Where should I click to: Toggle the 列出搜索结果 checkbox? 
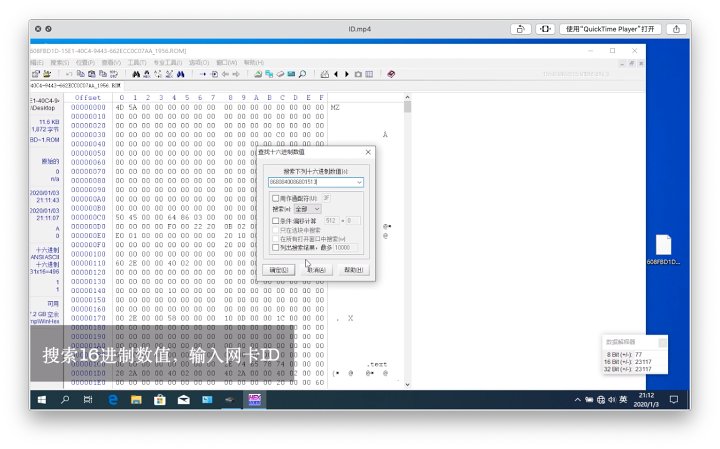[x=276, y=246]
